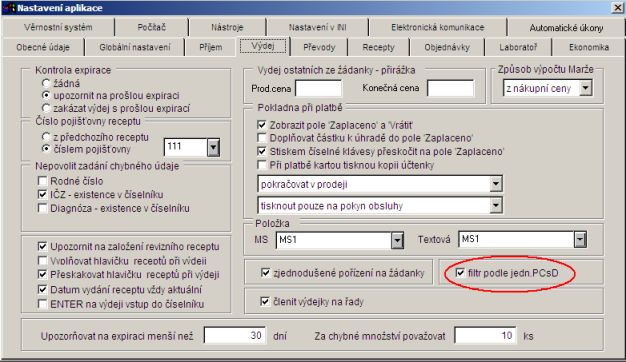Open 'pokračovat v prodeji' dropdown
This screenshot has width=626, height=362.
click(x=495, y=184)
